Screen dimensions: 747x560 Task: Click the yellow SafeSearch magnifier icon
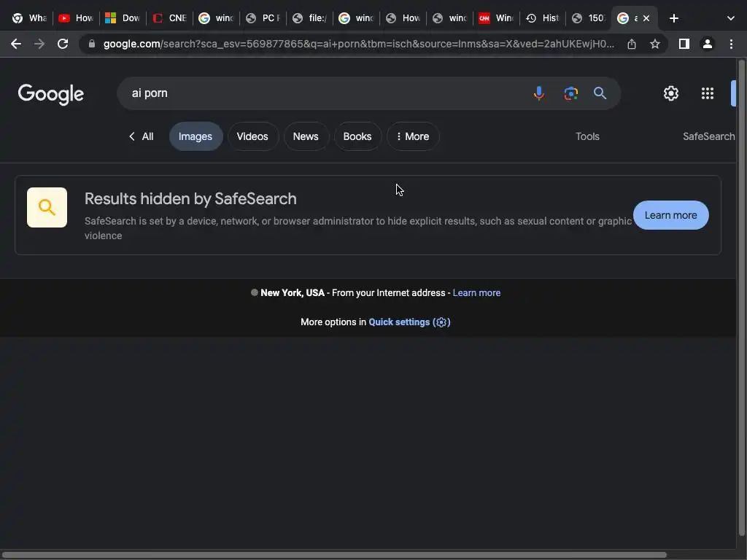(47, 207)
